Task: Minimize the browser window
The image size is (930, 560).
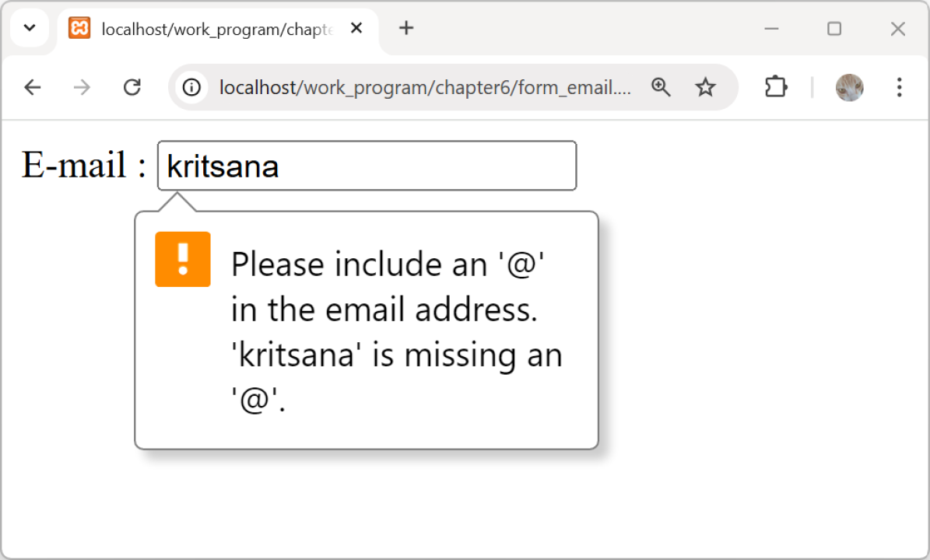Action: click(x=771, y=29)
